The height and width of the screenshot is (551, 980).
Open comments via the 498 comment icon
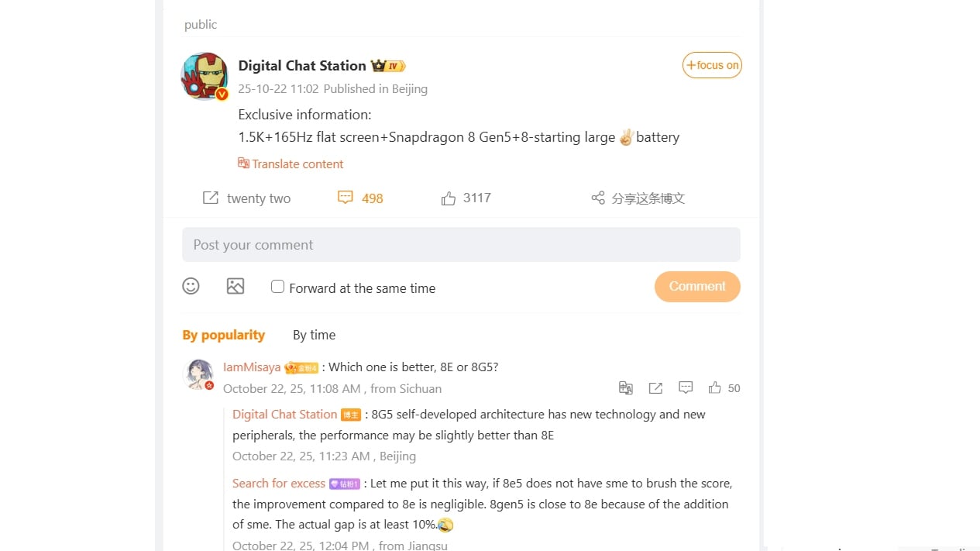[x=346, y=198]
